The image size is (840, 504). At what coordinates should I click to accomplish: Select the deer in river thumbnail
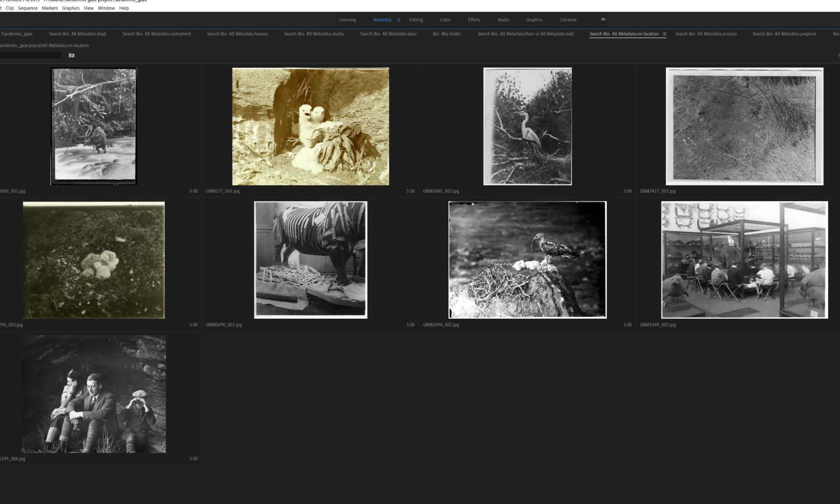[x=94, y=127]
